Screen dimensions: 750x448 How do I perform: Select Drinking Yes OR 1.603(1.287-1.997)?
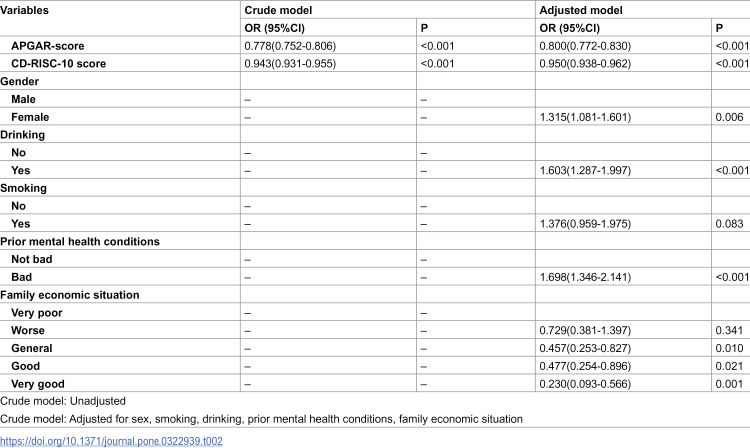coord(585,170)
